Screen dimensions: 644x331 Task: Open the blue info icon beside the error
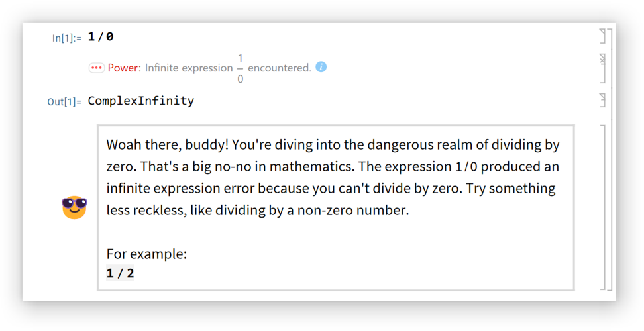tap(321, 67)
